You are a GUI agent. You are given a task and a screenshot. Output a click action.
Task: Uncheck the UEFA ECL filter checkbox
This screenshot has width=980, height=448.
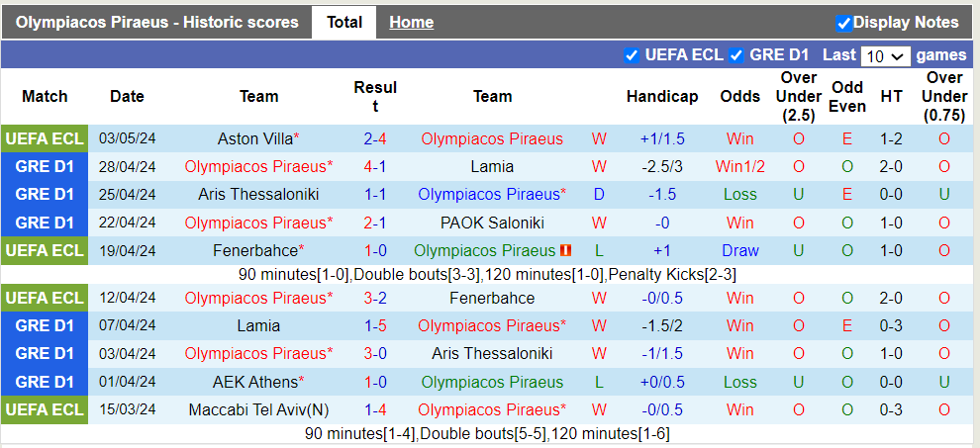(632, 55)
